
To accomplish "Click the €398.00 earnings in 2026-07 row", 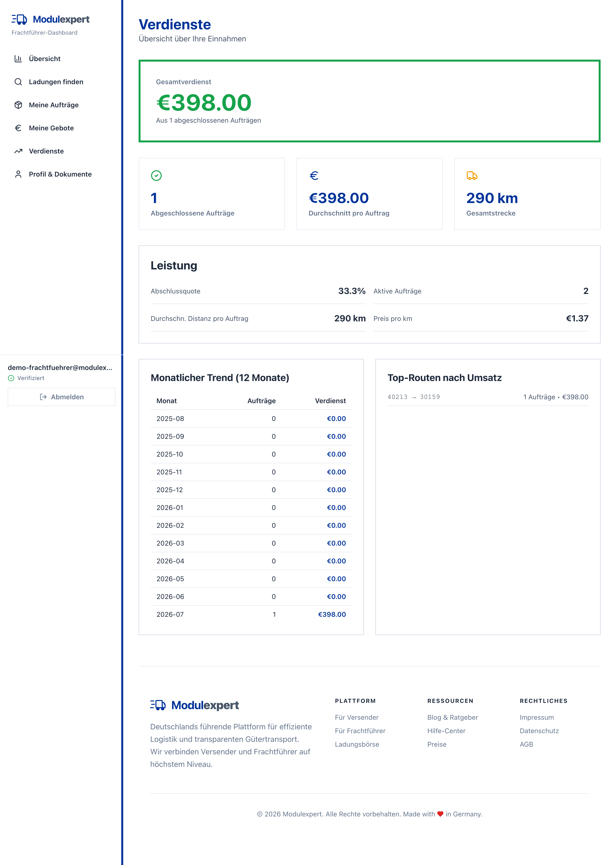I will click(332, 614).
